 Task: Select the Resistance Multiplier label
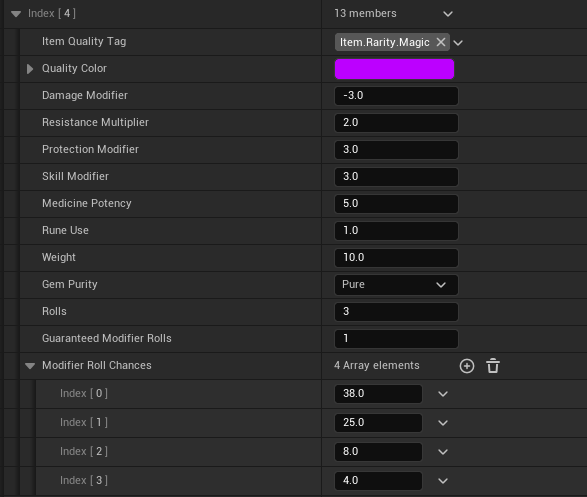pyautogui.click(x=95, y=122)
